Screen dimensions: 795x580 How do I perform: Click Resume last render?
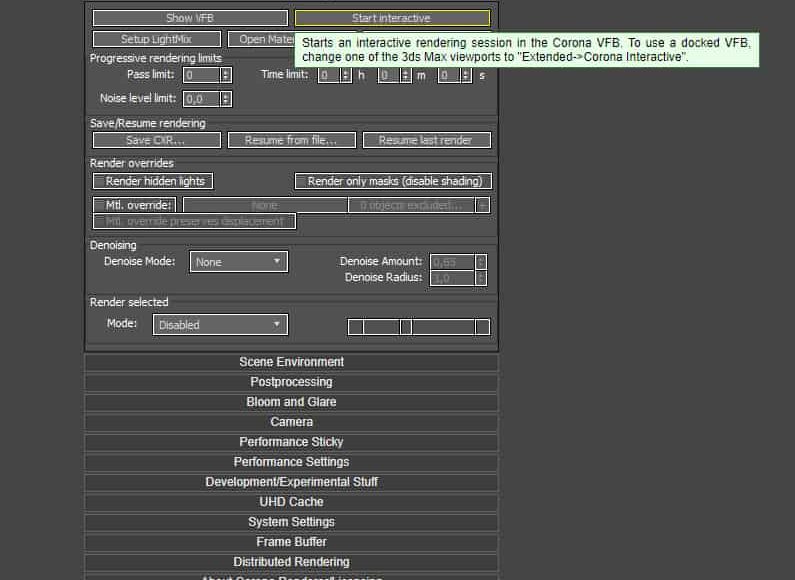click(425, 140)
